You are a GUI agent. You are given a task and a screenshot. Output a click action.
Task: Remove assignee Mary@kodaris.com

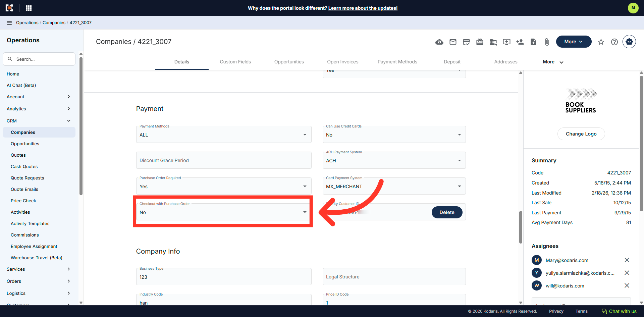627,260
